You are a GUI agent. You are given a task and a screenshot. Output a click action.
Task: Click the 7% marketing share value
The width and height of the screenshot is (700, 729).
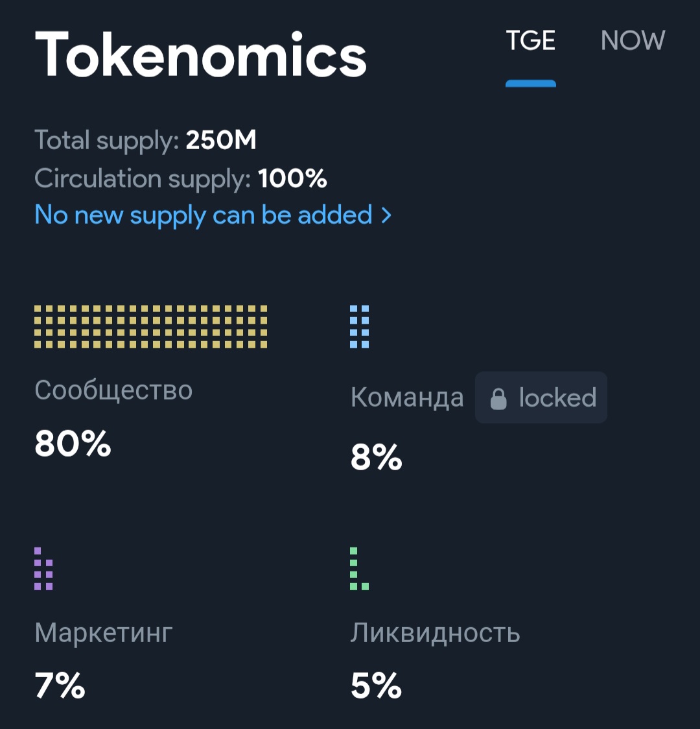pyautogui.click(x=60, y=686)
